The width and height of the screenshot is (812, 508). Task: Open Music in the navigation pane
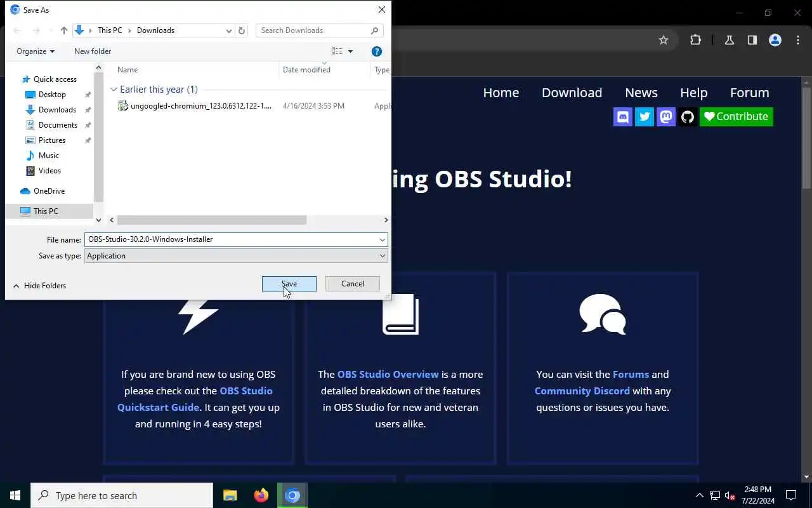[48, 156]
